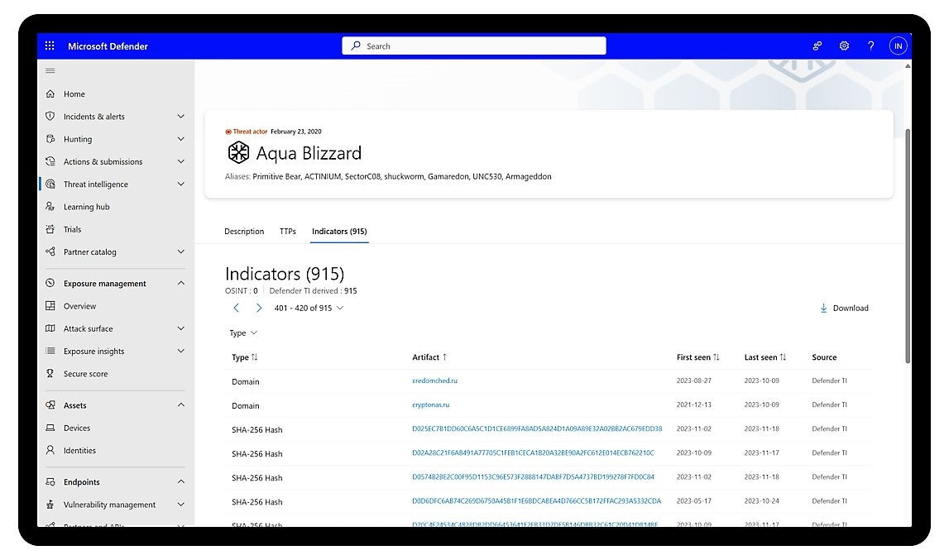
Task: Open the cryptonas.ru artifact link
Action: (x=430, y=404)
